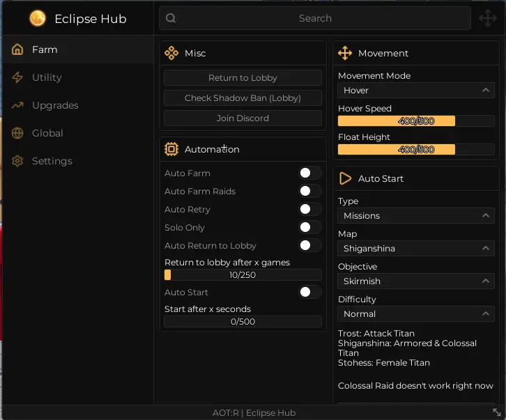Click the Automation section header
The image size is (506, 420).
(x=243, y=149)
